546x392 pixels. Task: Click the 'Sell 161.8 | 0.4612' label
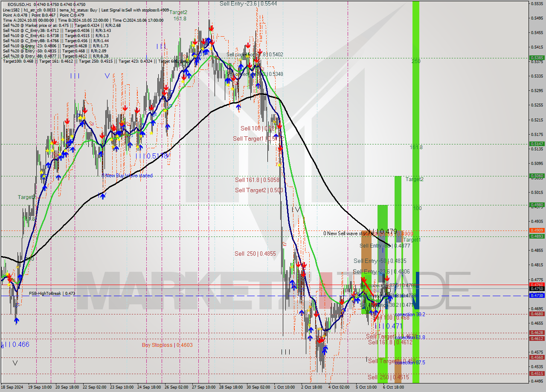390,342
